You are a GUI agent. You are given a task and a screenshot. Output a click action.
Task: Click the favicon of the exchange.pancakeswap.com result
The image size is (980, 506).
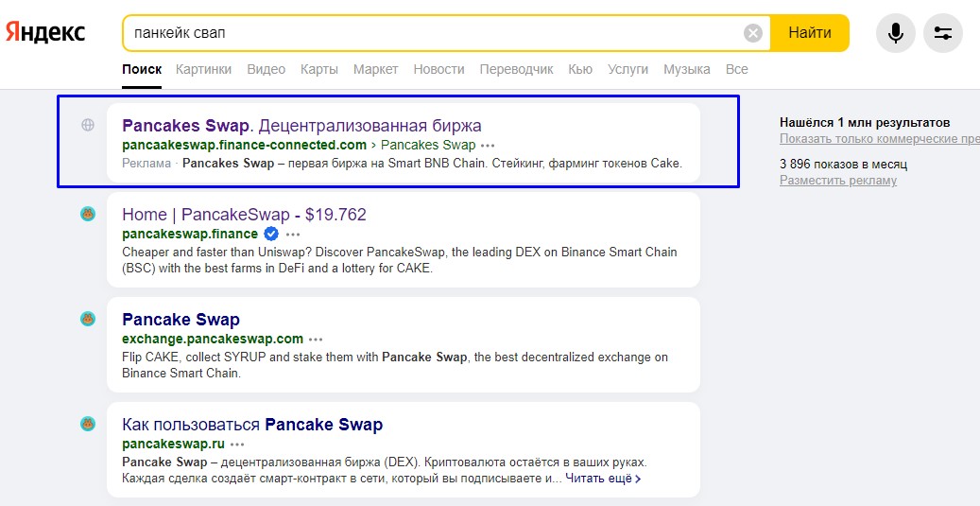88,319
